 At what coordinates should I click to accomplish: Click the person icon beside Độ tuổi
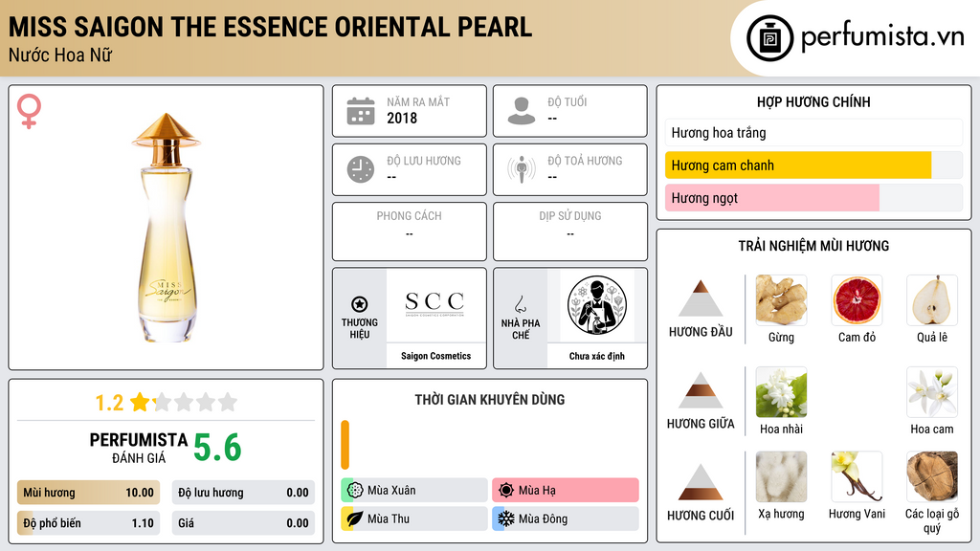tap(522, 111)
